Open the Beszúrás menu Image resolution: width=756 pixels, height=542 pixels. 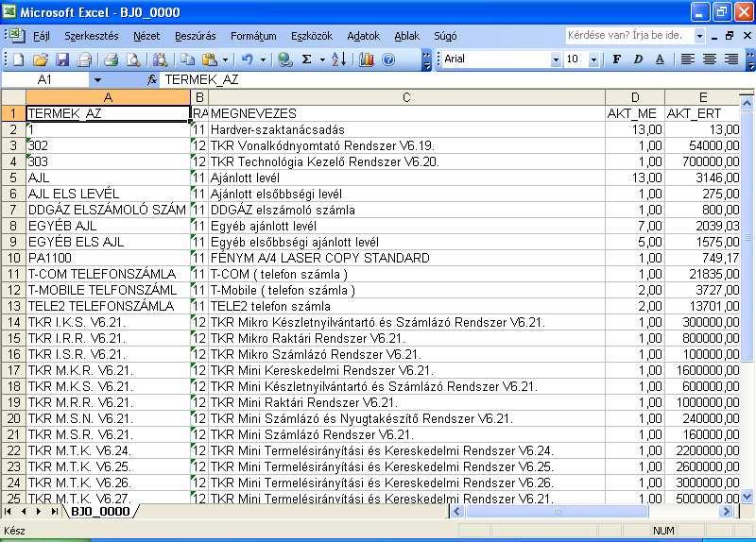point(196,36)
